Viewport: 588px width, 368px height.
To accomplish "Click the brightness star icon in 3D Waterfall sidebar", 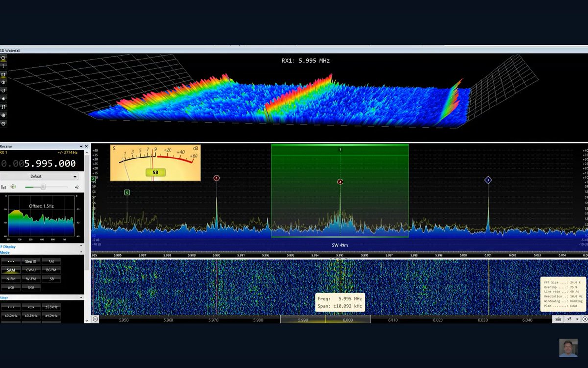I will point(4,99).
